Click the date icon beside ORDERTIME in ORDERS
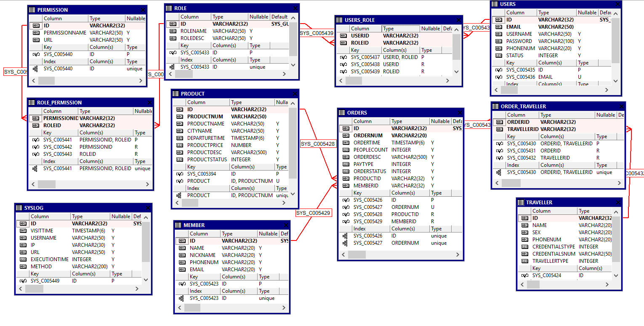The image size is (644, 326). [346, 143]
